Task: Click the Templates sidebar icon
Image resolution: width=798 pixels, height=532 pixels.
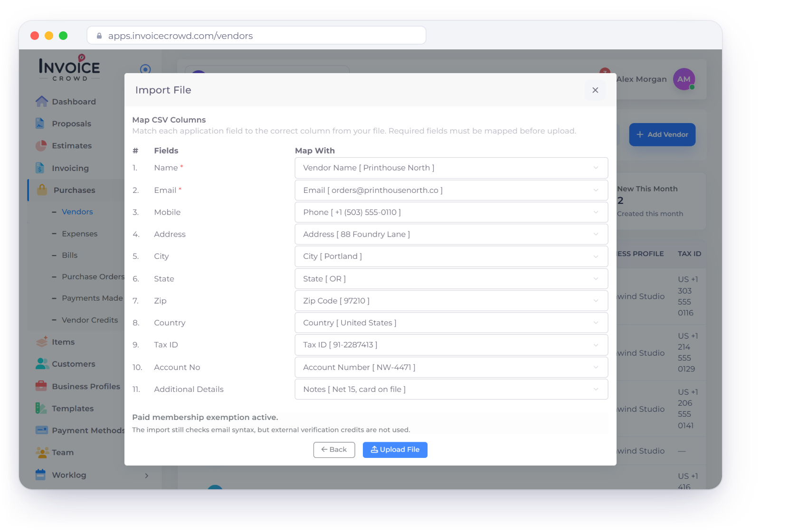Action: [41, 408]
